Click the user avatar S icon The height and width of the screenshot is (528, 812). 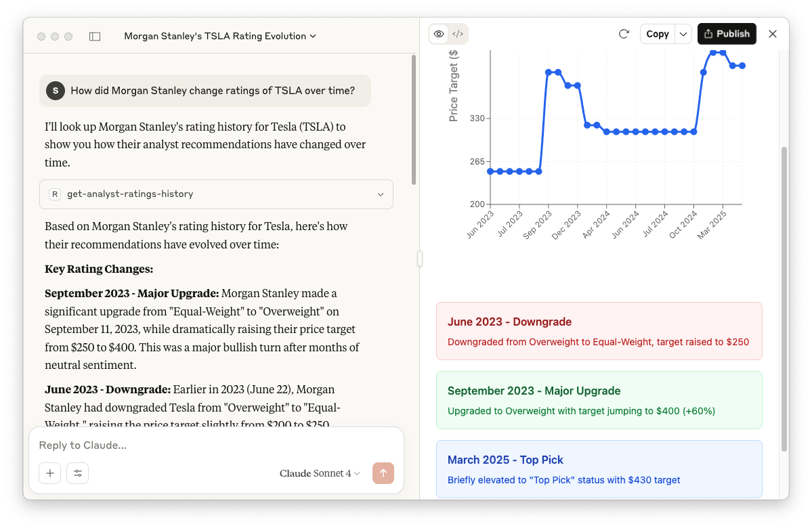56,91
